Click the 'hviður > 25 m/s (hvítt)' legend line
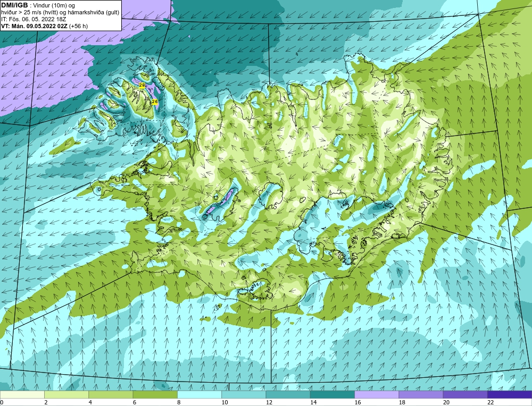This screenshot has height=406, width=532. coord(29,13)
